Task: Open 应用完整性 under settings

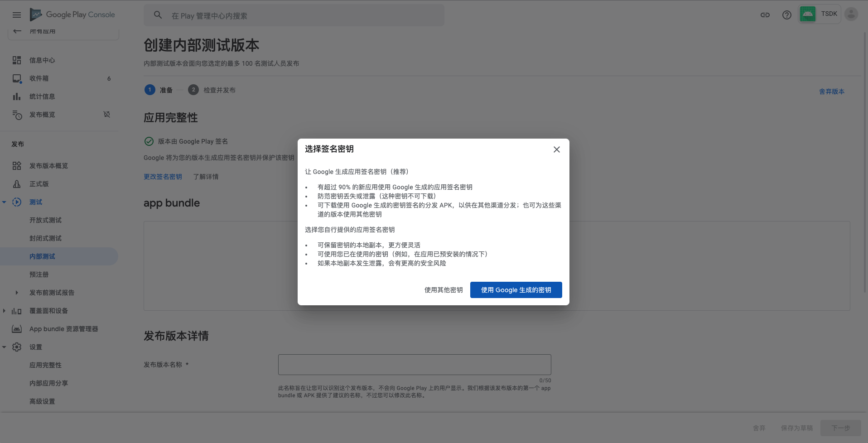Action: pos(45,365)
